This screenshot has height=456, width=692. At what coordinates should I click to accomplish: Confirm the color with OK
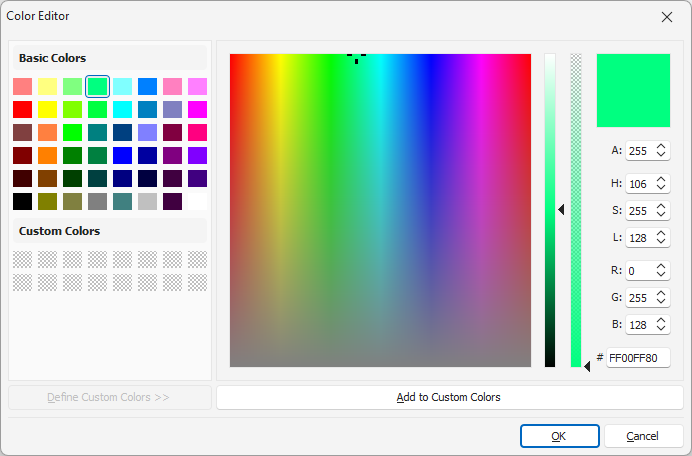coord(560,436)
